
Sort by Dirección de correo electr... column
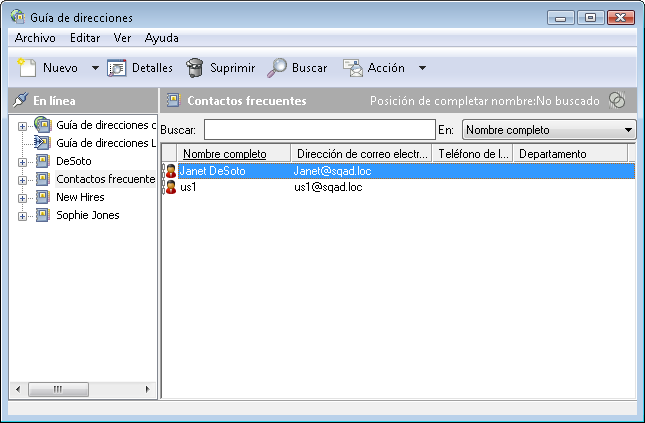pyautogui.click(x=362, y=153)
